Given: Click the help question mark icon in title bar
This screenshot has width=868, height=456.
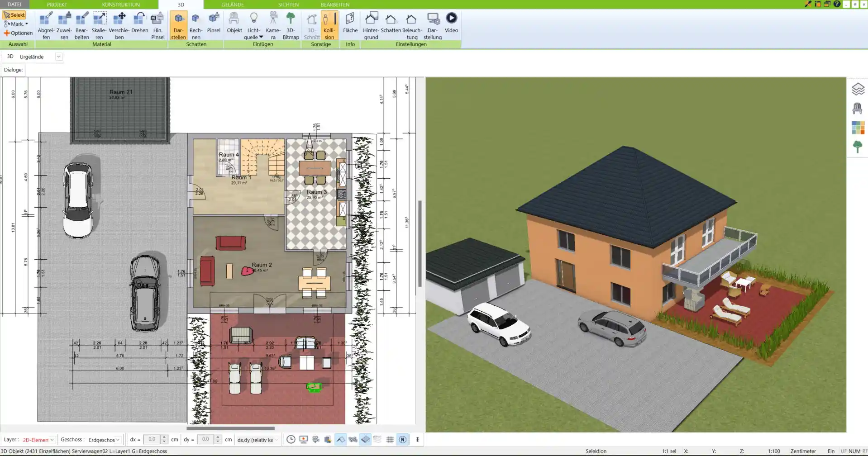Looking at the screenshot, I should [x=837, y=4].
